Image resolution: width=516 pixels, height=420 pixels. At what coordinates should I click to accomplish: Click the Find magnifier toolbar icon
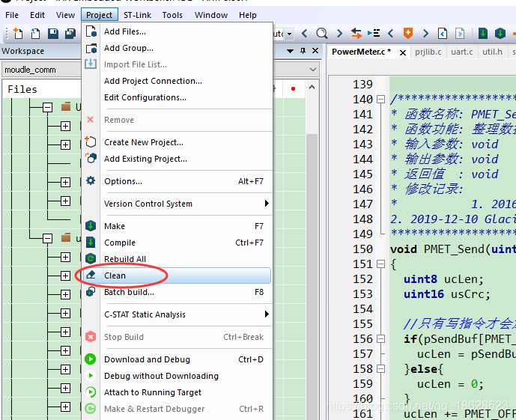coord(322,33)
